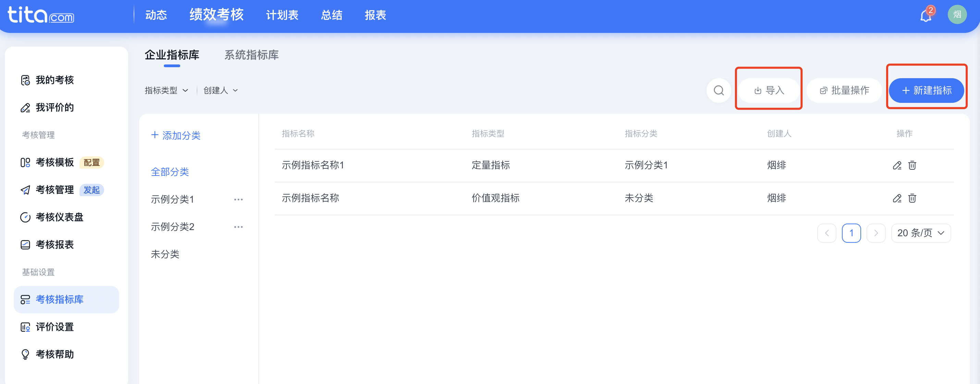Switch to the 企业指标库 tab
Viewport: 980px width, 384px height.
[172, 55]
